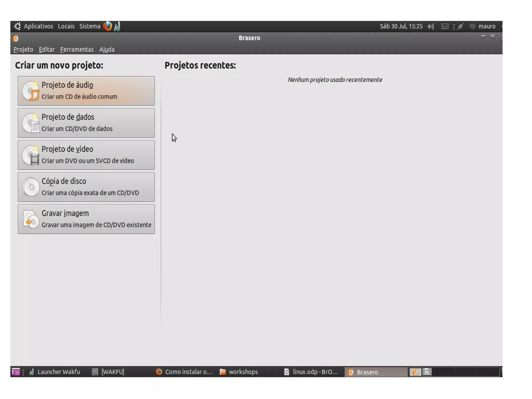Start a Projeto de vídeo
Image resolution: width=532 pixels, height=399 pixels.
(x=86, y=155)
